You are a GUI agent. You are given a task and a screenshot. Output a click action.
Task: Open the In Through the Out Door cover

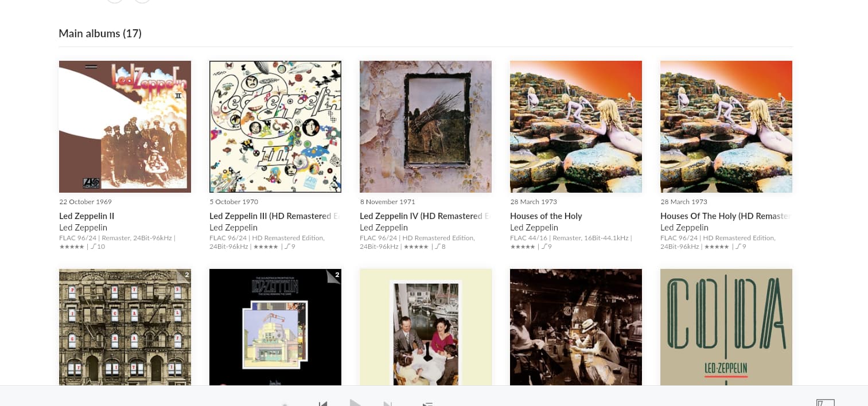pos(576,327)
